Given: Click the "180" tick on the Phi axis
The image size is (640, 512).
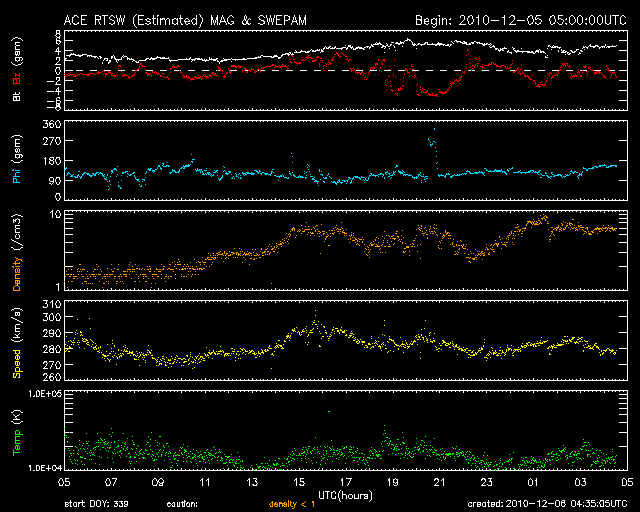Looking at the screenshot, I should tap(52, 161).
